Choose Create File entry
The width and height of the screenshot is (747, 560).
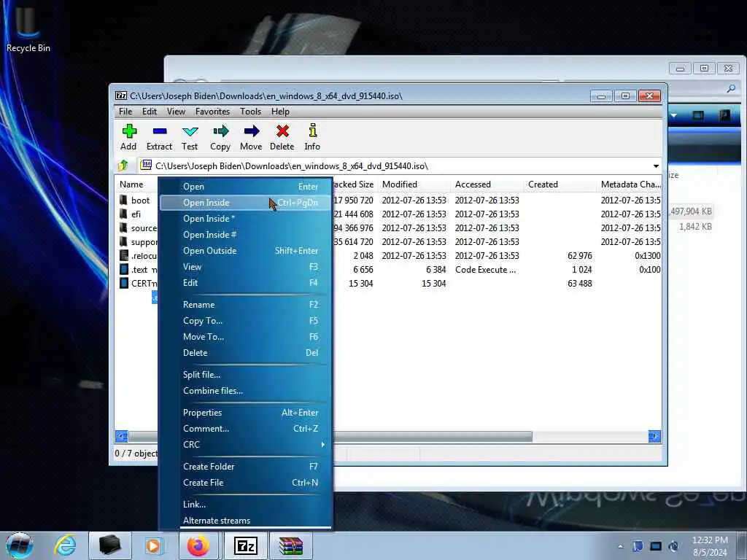pos(245,483)
